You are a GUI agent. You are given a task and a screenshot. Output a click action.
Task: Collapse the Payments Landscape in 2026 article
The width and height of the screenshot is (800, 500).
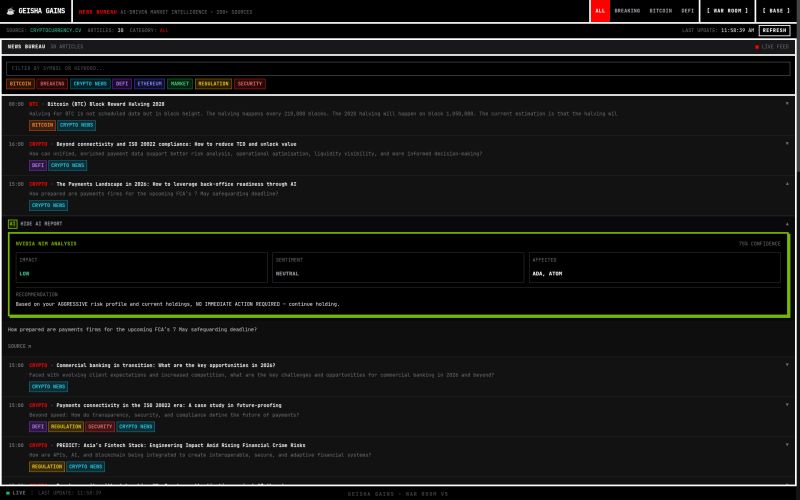787,184
